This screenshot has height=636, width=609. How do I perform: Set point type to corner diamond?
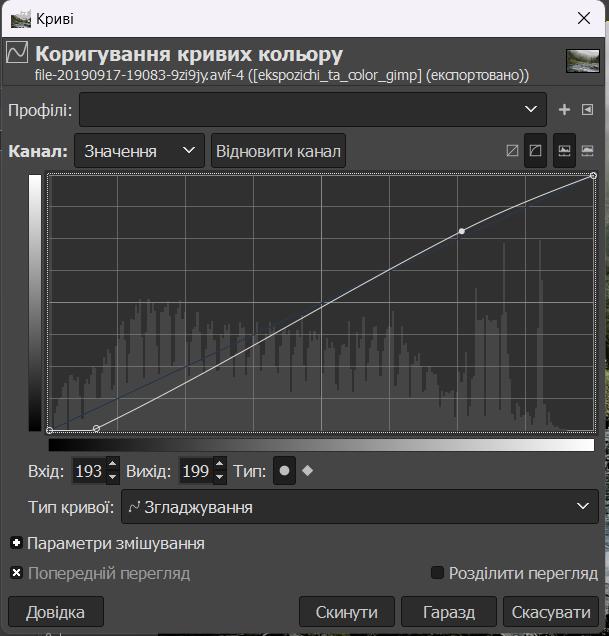click(308, 471)
